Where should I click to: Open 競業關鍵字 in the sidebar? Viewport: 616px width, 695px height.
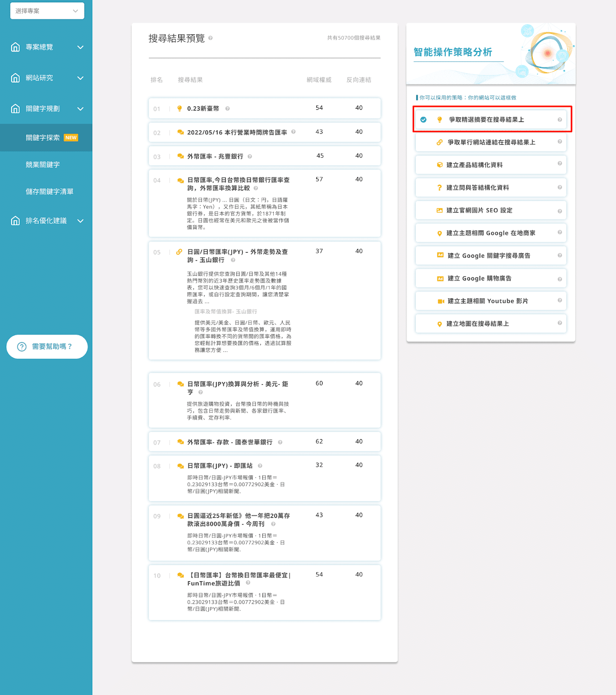[x=43, y=164]
